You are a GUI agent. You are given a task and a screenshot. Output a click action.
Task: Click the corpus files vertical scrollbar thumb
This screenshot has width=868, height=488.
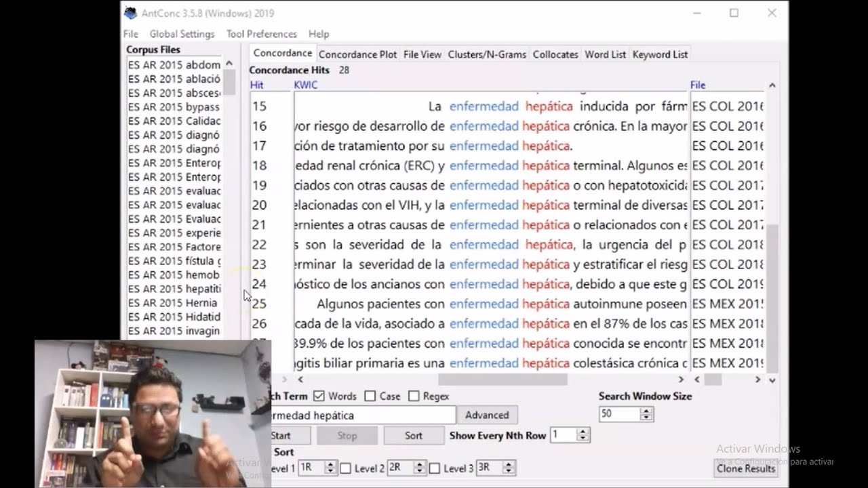click(x=229, y=81)
